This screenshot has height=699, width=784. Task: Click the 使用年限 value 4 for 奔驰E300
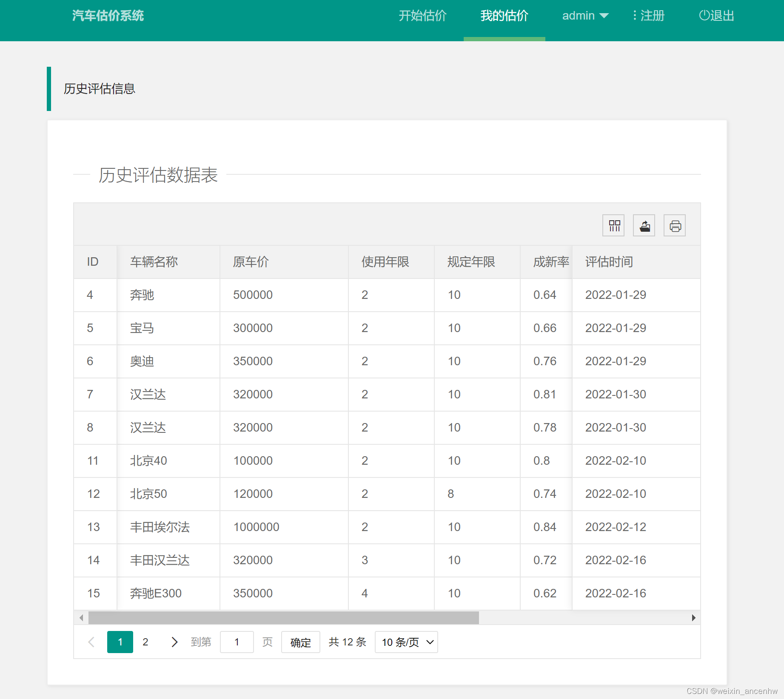[391, 594]
